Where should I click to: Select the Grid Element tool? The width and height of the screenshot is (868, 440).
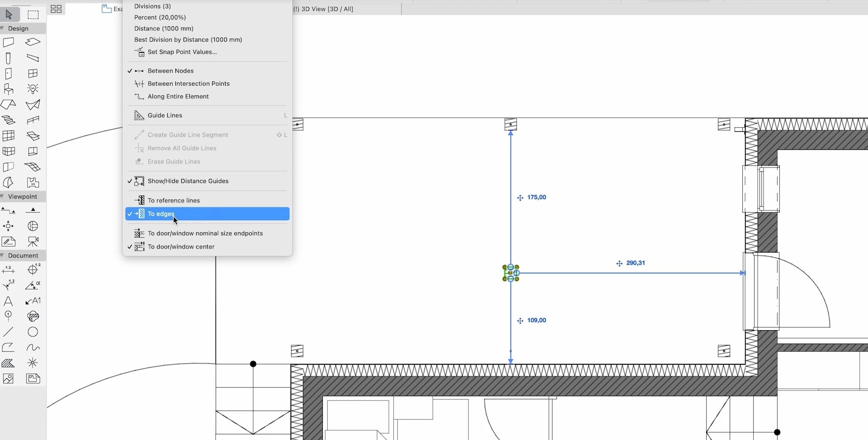tap(9, 316)
